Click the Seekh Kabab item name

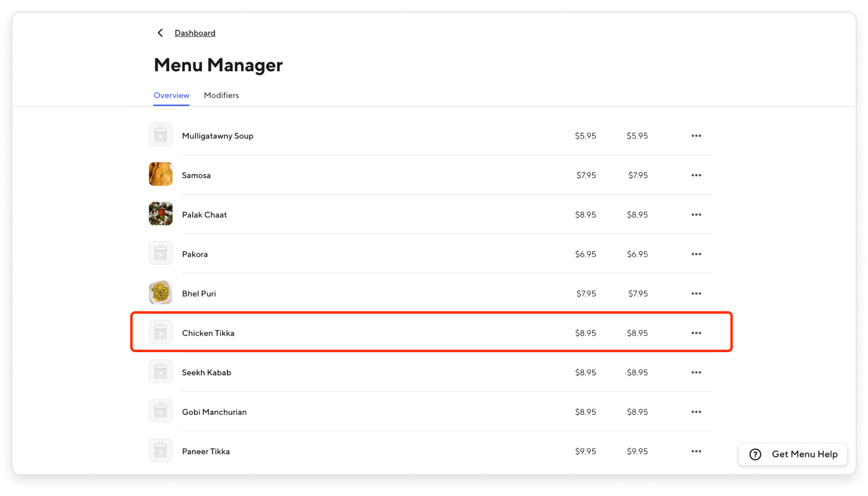[206, 372]
